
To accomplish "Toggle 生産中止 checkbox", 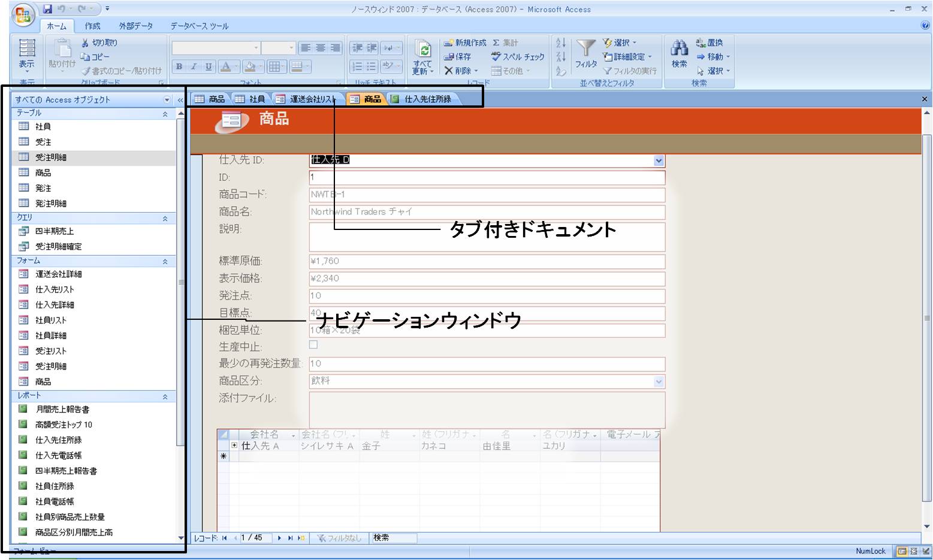I will click(313, 344).
